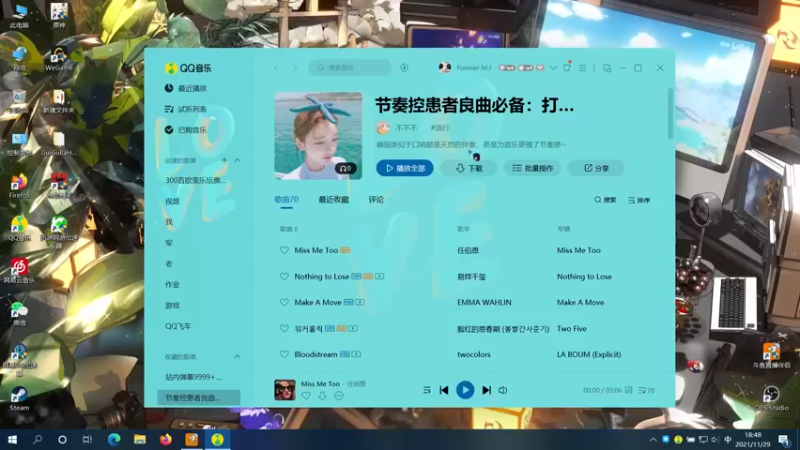The image size is (800, 450).
Task: Open the play queue showing 70
Action: (x=646, y=390)
